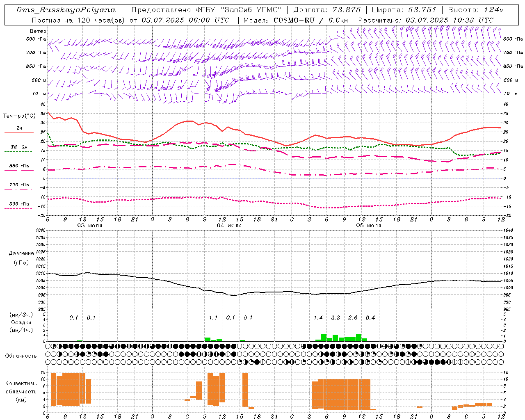Click the Ветер wind panel label

[38, 31]
